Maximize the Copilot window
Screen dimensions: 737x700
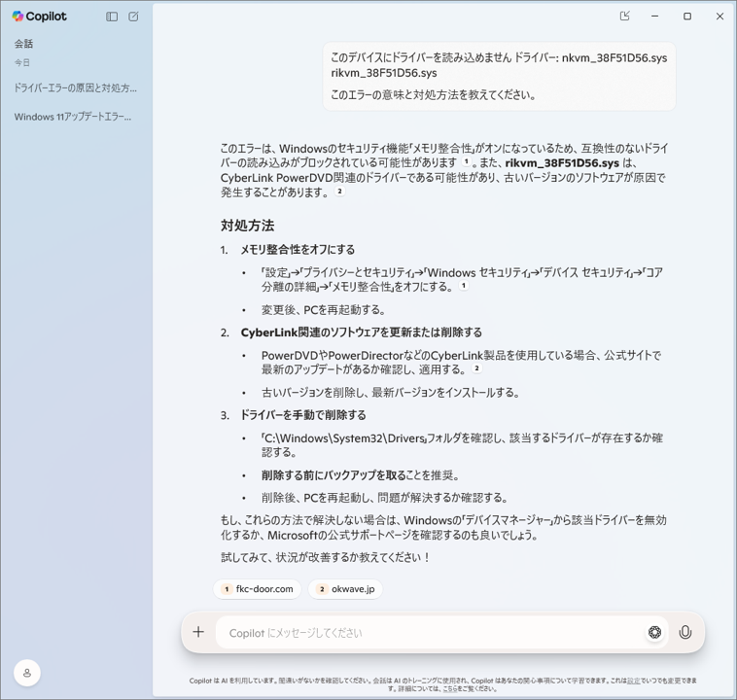coord(687,17)
